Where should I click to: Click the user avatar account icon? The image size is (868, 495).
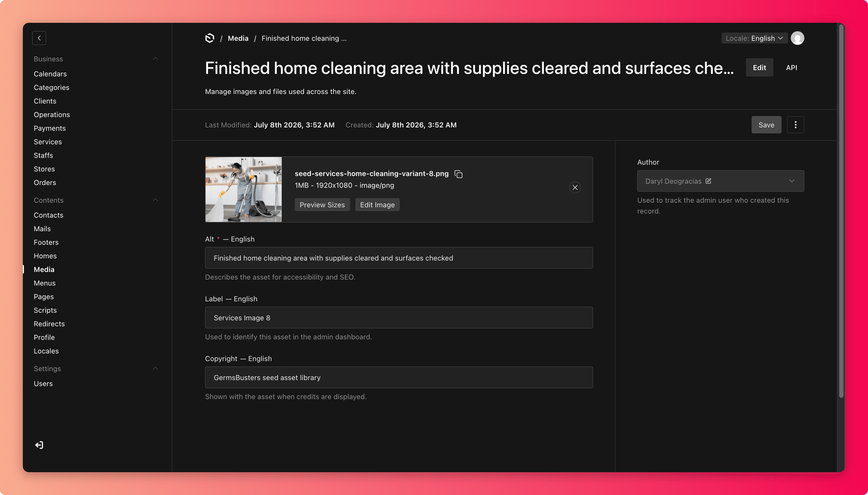click(798, 38)
